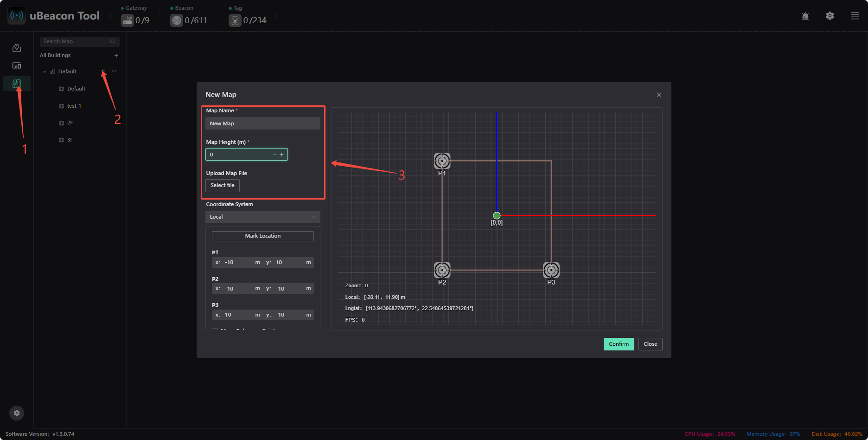The height and width of the screenshot is (440, 868).
Task: Open more options for Default building
Action: [x=114, y=71]
